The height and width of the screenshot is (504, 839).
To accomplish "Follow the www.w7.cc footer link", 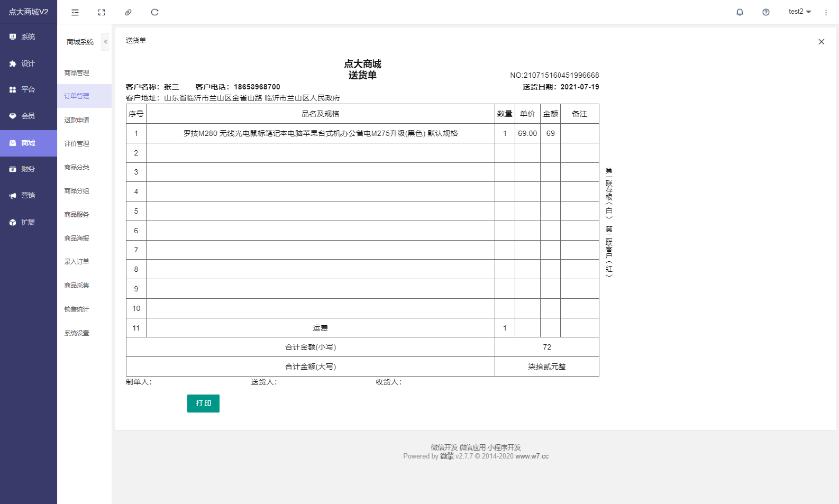I will tap(532, 456).
